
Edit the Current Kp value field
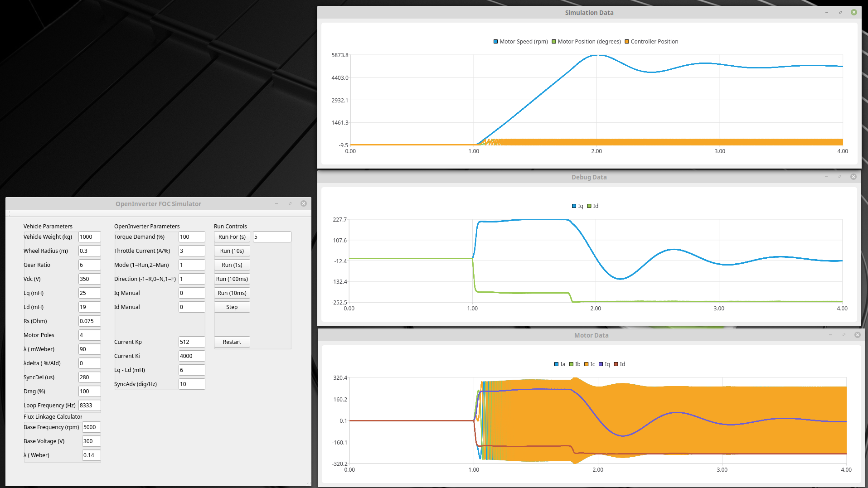[x=191, y=342]
